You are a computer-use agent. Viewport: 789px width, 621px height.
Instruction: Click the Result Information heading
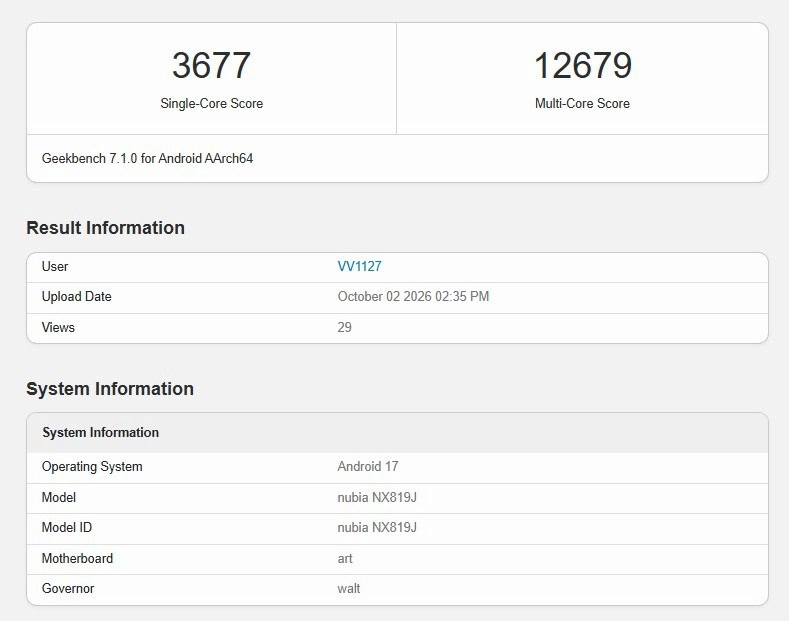point(106,227)
